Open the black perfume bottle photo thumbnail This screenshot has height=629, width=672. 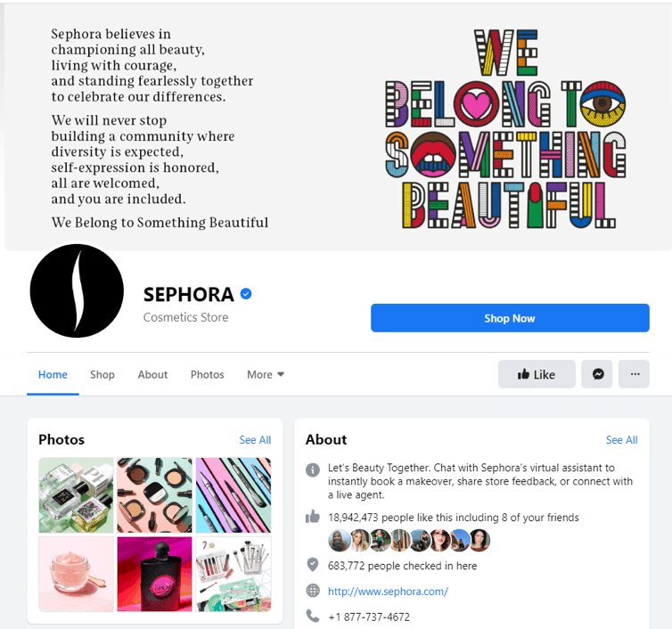[155, 574]
